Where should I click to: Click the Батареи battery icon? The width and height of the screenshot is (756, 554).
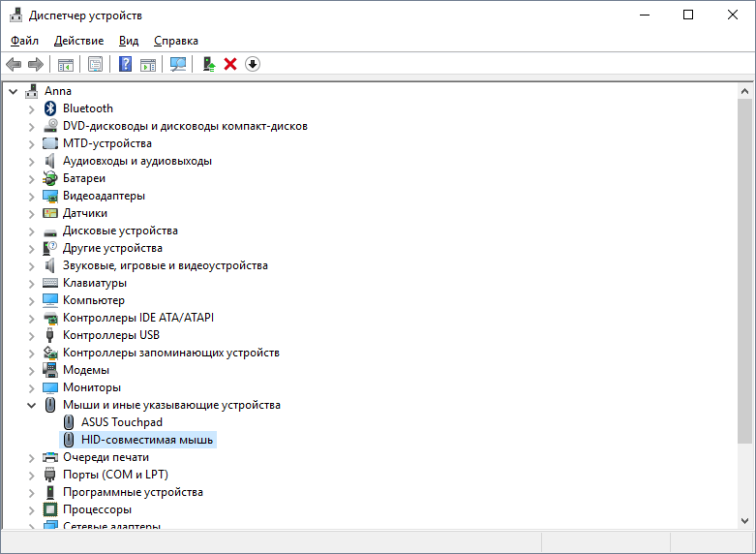click(50, 178)
